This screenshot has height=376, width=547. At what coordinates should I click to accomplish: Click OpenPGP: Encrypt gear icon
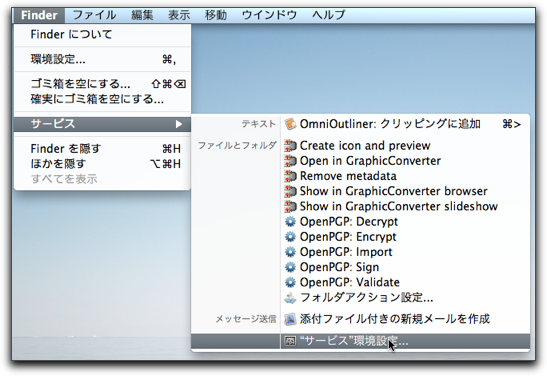click(x=290, y=237)
